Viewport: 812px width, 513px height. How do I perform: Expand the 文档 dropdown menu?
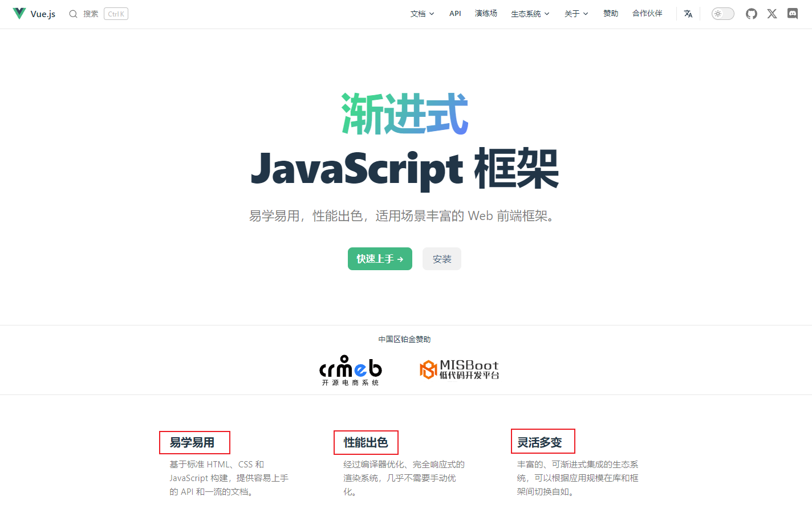[x=423, y=14]
